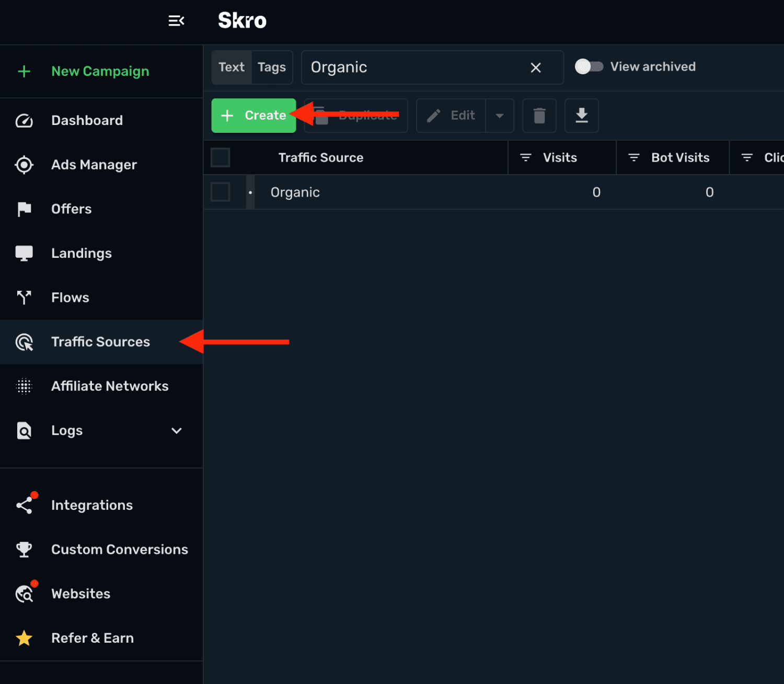Tick the checkbox for the Organic row
Screen dimensions: 784x684
pyautogui.click(x=220, y=192)
